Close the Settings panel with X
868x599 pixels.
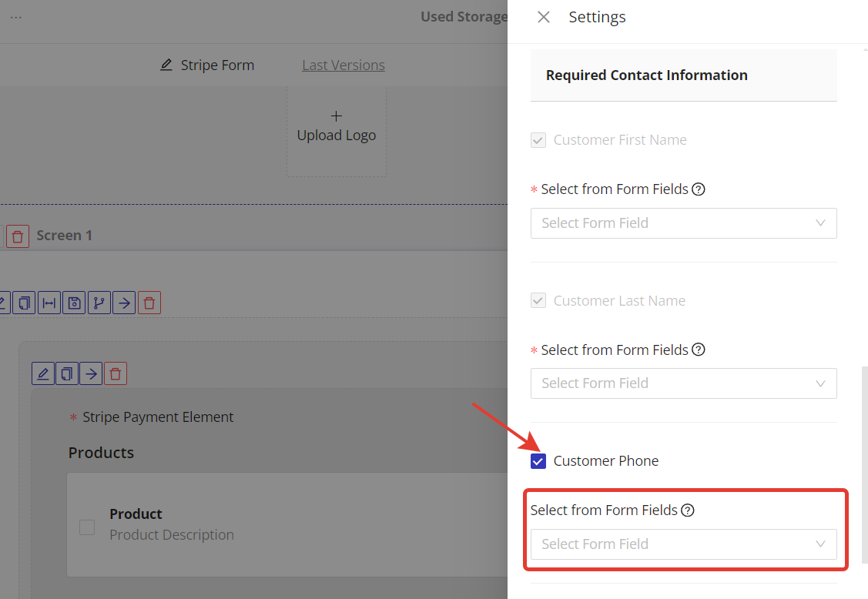pos(544,17)
